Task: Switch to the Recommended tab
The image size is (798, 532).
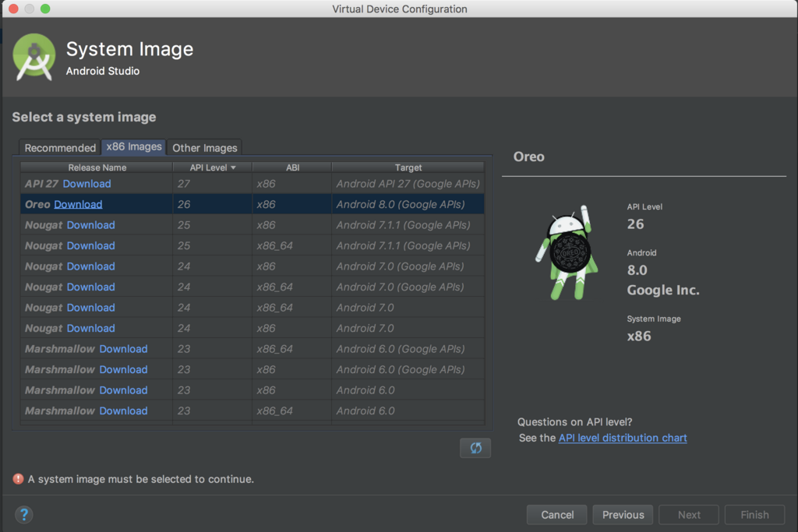Action: (x=60, y=147)
